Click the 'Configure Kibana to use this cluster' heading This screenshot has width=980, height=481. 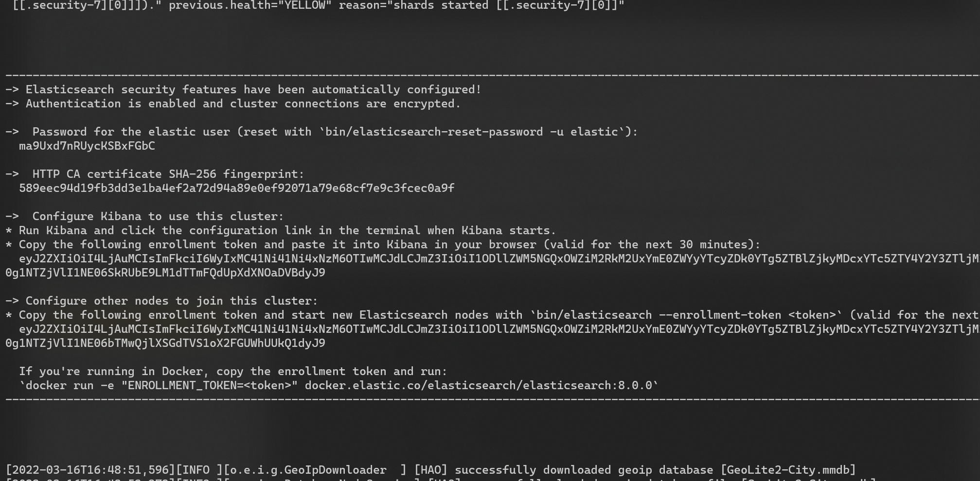158,216
